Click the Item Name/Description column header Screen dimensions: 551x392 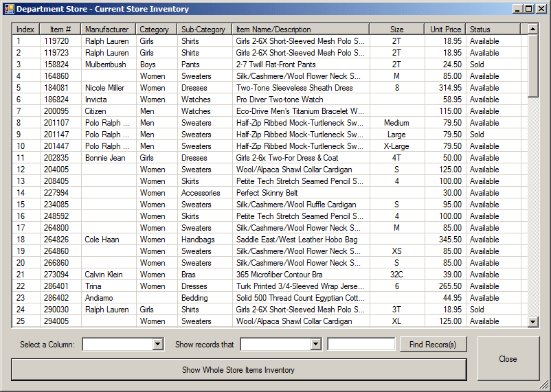point(301,30)
